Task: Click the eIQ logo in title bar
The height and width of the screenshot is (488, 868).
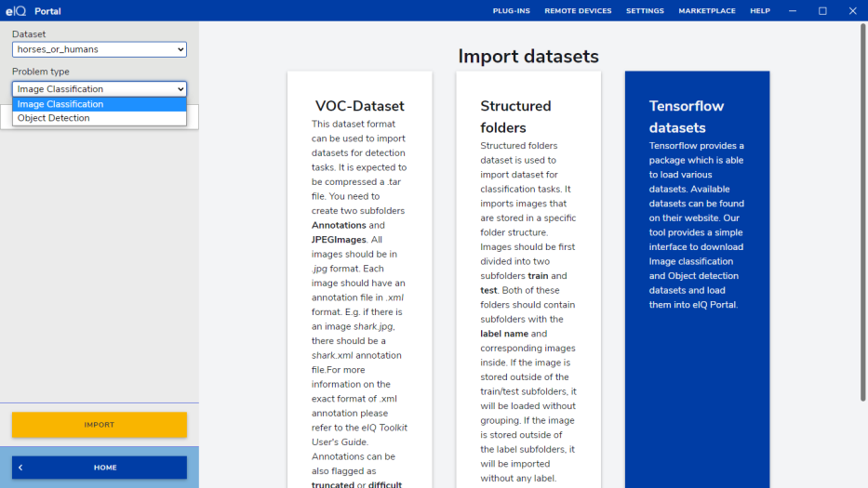Action: click(17, 11)
